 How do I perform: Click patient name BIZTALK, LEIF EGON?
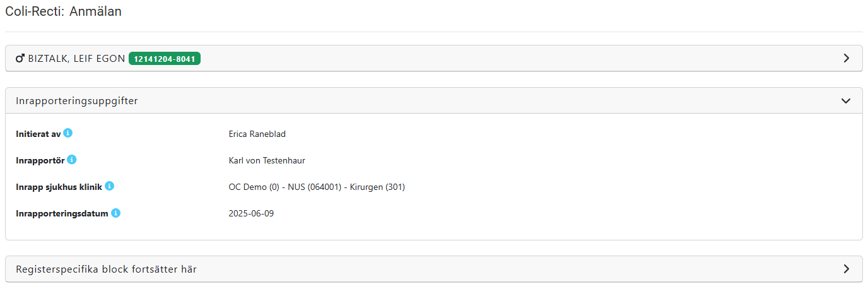77,59
